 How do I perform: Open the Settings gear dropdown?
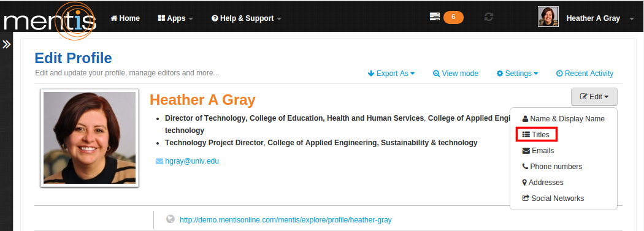tap(517, 74)
